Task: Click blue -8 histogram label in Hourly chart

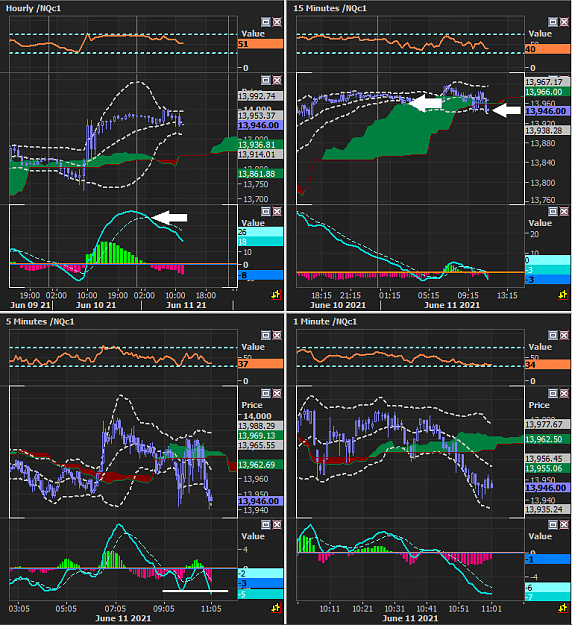Action: (x=261, y=275)
